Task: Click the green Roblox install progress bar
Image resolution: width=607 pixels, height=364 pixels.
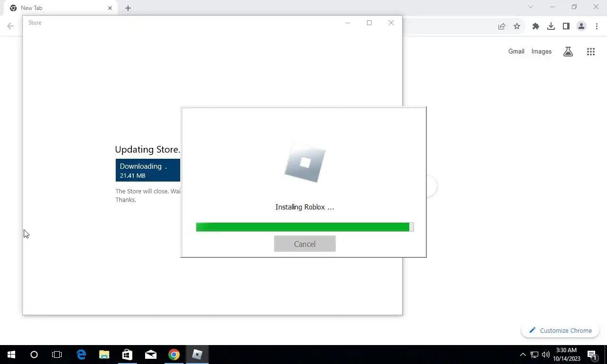Action: click(x=304, y=227)
